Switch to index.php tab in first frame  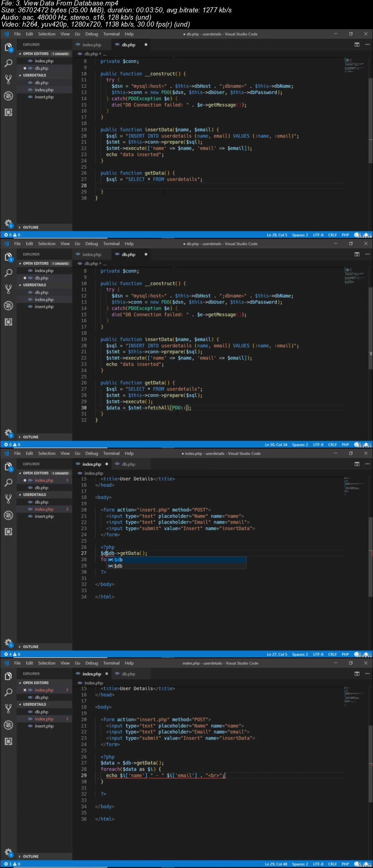91,45
